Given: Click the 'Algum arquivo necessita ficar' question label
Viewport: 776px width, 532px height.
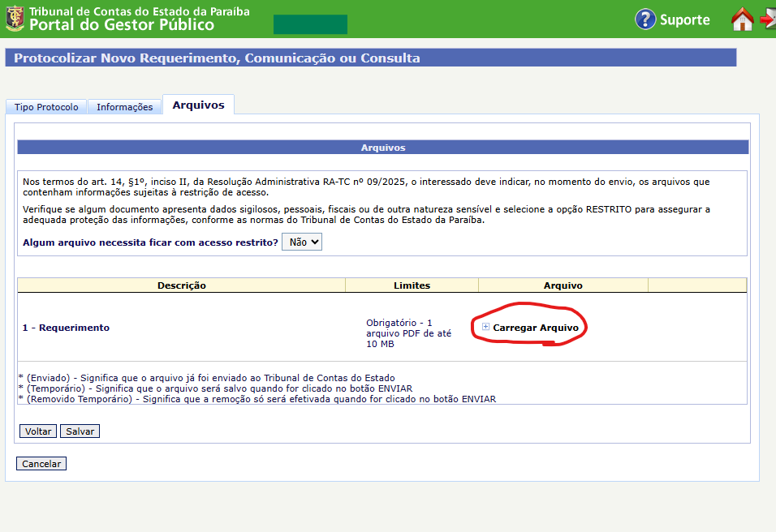Looking at the screenshot, I should click(x=150, y=242).
